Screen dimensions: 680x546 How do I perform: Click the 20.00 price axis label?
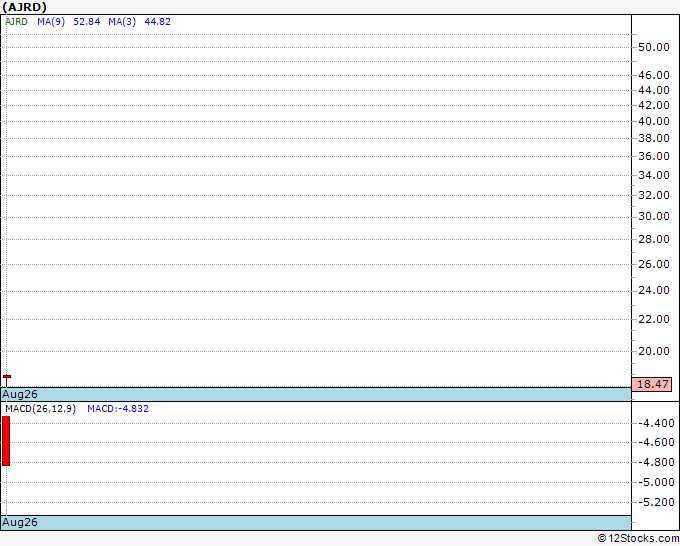tap(654, 351)
